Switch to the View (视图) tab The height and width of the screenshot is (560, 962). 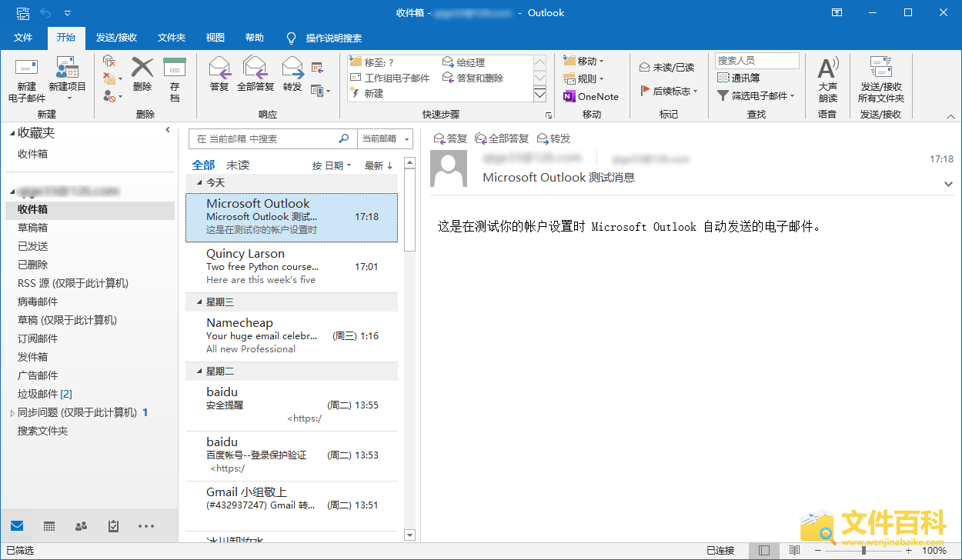(215, 38)
